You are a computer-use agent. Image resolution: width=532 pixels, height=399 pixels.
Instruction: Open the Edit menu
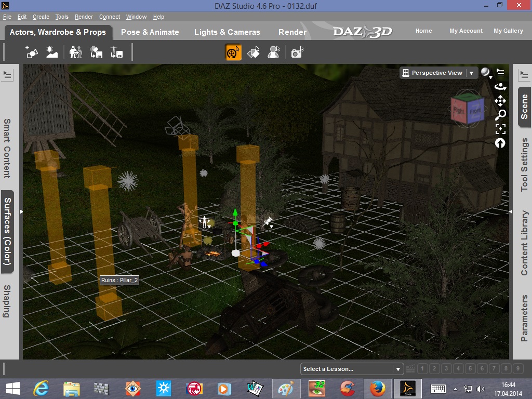coord(22,17)
